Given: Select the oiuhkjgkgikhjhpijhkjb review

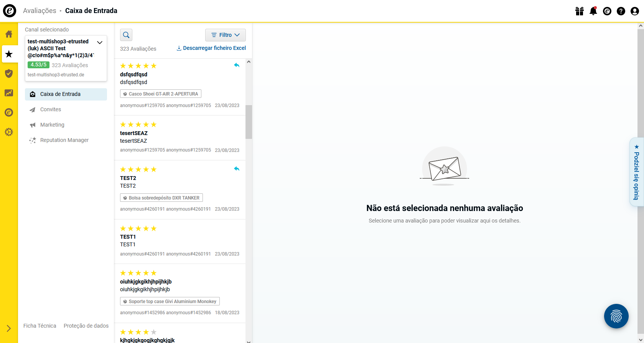Looking at the screenshot, I should [x=180, y=294].
